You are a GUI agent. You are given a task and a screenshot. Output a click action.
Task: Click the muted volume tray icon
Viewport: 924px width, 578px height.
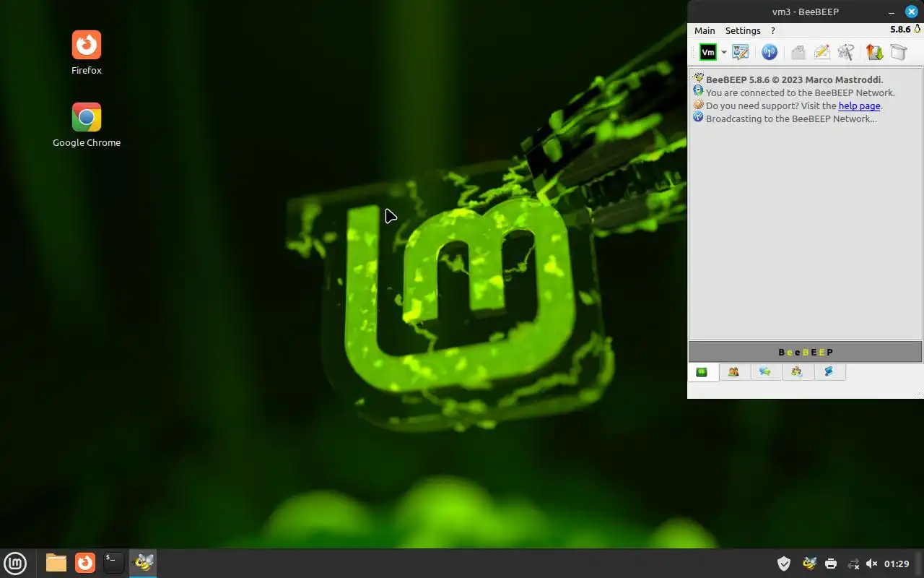pyautogui.click(x=871, y=564)
